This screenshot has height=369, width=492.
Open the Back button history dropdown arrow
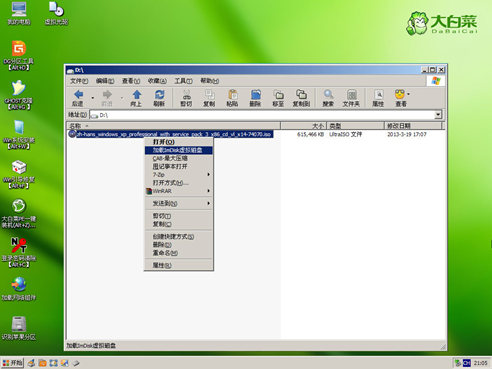[93, 98]
